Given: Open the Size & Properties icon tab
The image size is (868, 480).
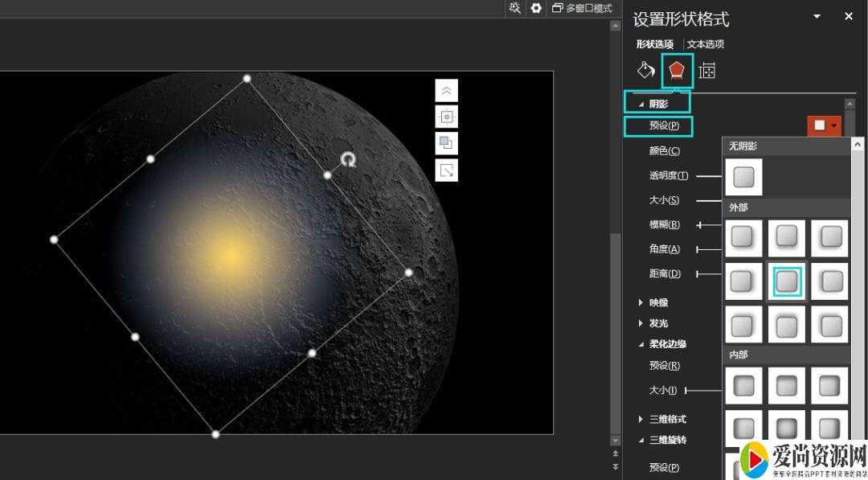Looking at the screenshot, I should pyautogui.click(x=707, y=72).
